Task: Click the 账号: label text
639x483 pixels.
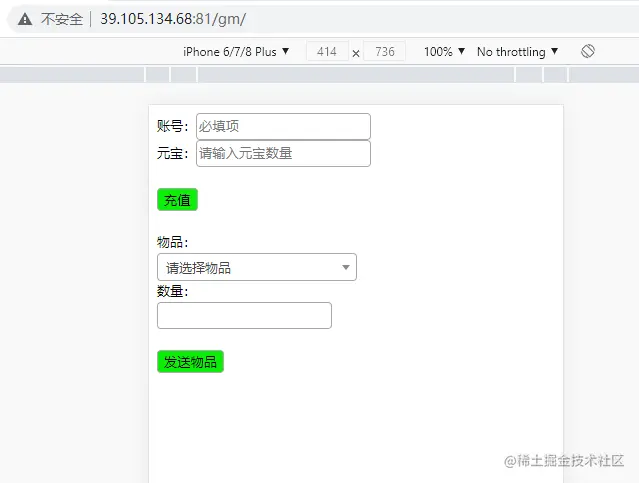Action: click(172, 126)
